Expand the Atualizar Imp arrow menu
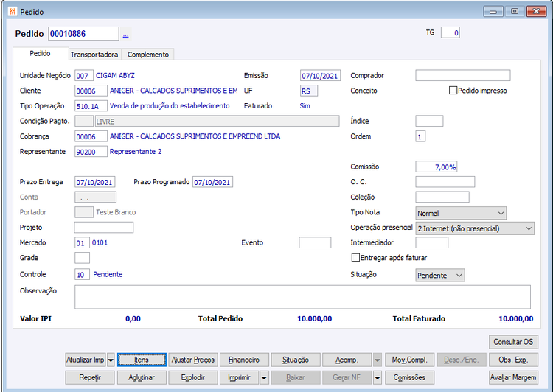The image size is (553, 392). (x=111, y=360)
